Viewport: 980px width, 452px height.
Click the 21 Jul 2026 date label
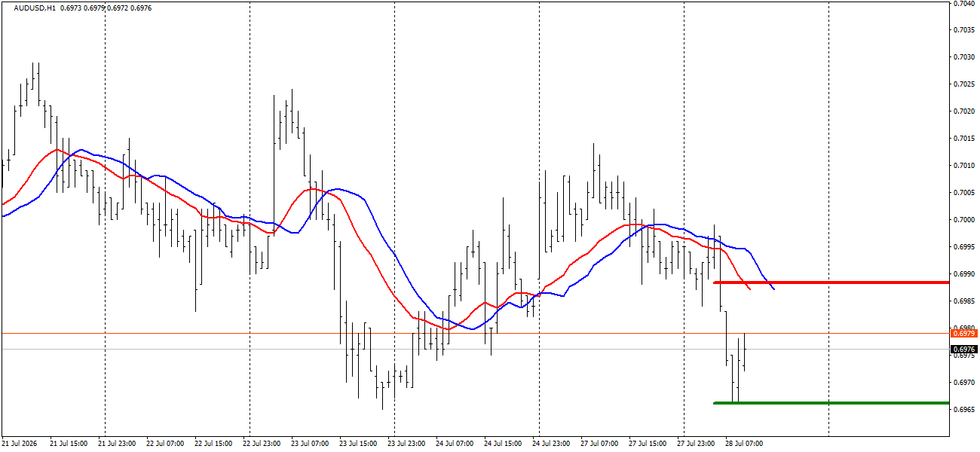[x=20, y=444]
